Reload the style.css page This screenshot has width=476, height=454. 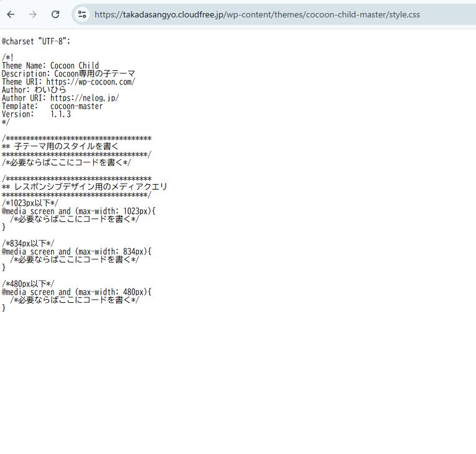[55, 14]
